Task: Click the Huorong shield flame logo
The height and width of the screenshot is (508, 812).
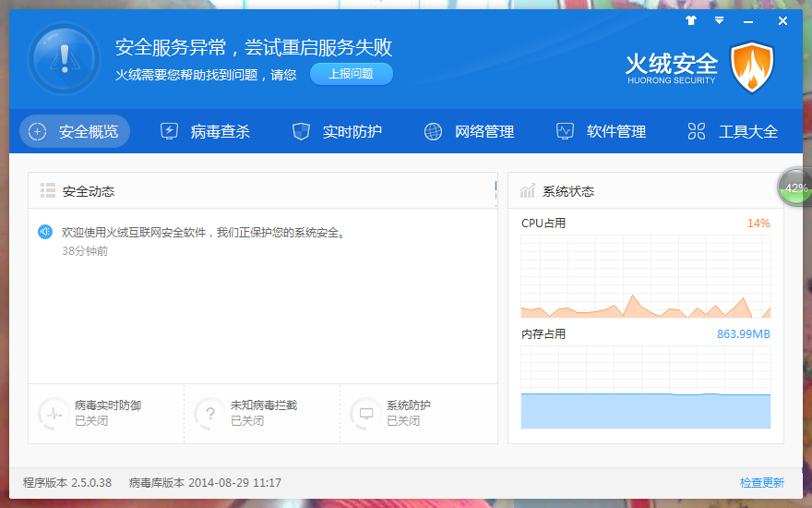Action: [x=752, y=67]
